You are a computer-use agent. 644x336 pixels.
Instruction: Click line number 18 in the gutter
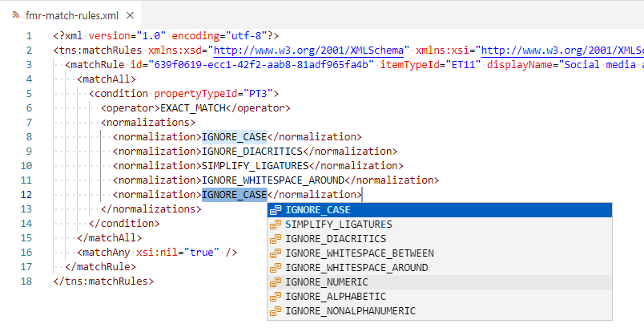pyautogui.click(x=26, y=281)
